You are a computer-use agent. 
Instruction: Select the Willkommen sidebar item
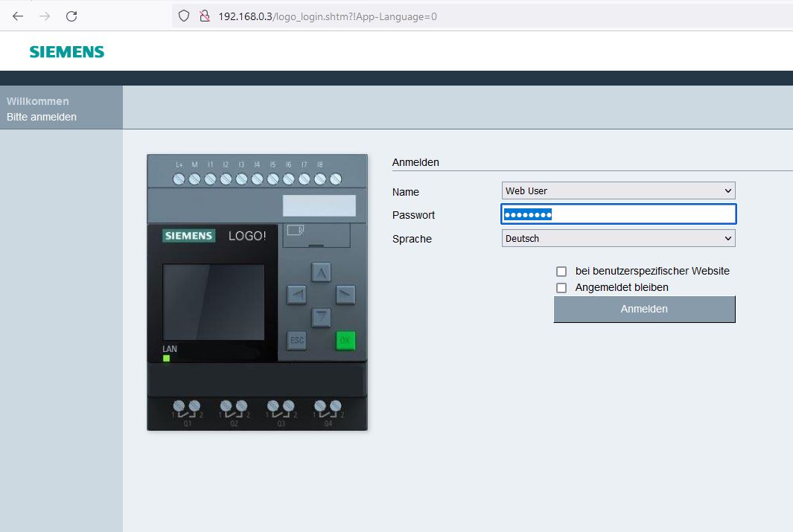pyautogui.click(x=38, y=101)
